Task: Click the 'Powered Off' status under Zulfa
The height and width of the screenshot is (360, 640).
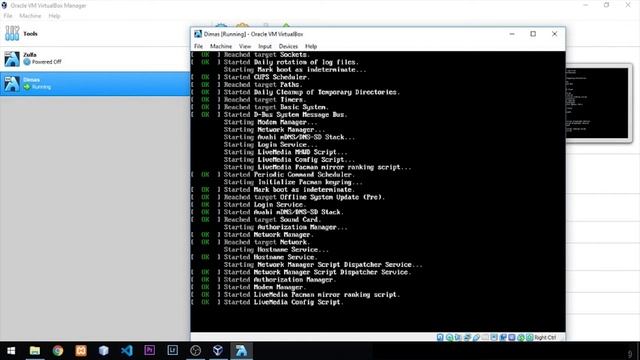Action: click(47, 62)
